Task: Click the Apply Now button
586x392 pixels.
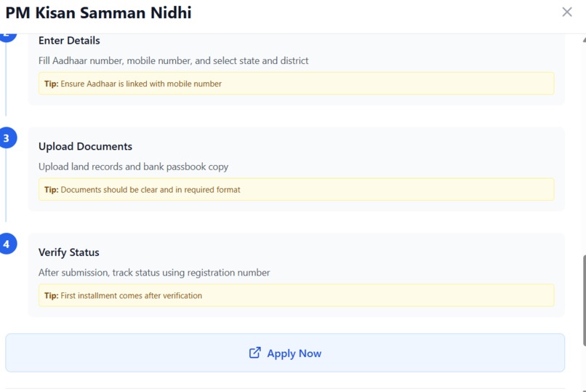Action: click(285, 353)
